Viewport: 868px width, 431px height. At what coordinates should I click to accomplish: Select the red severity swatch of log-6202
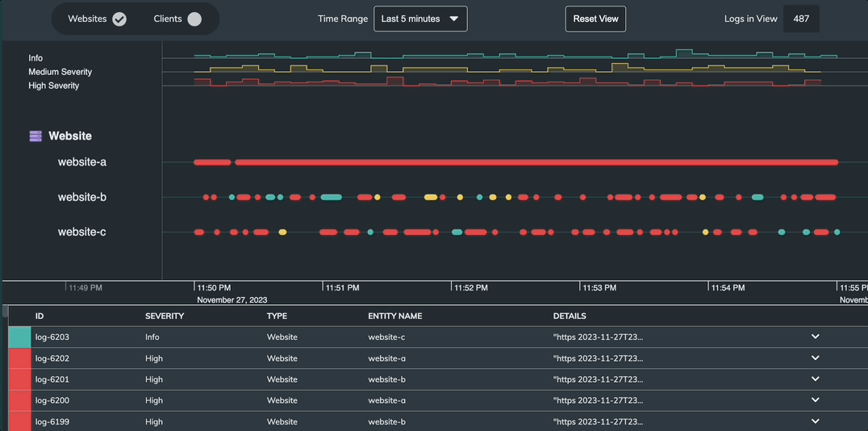tap(19, 358)
